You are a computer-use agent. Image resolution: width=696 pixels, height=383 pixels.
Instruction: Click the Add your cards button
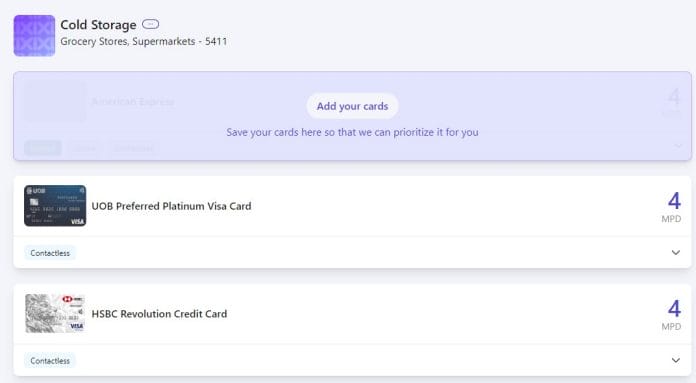[352, 106]
